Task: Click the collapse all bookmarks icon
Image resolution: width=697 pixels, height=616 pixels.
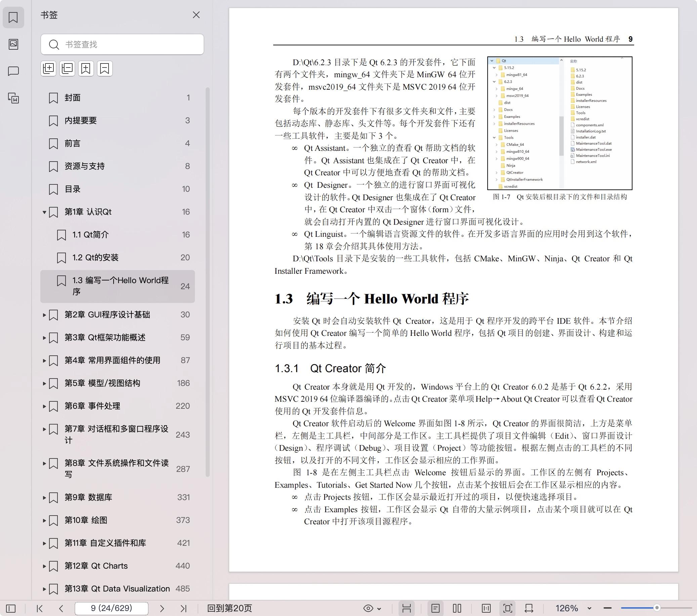Action: tap(67, 69)
